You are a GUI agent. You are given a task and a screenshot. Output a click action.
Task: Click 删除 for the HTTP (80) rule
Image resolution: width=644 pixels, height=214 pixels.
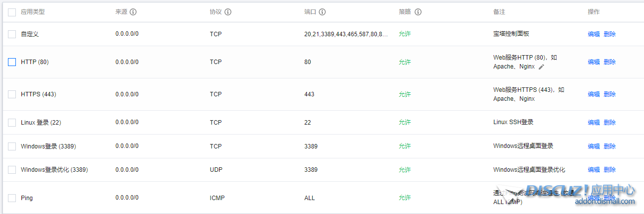(x=610, y=62)
